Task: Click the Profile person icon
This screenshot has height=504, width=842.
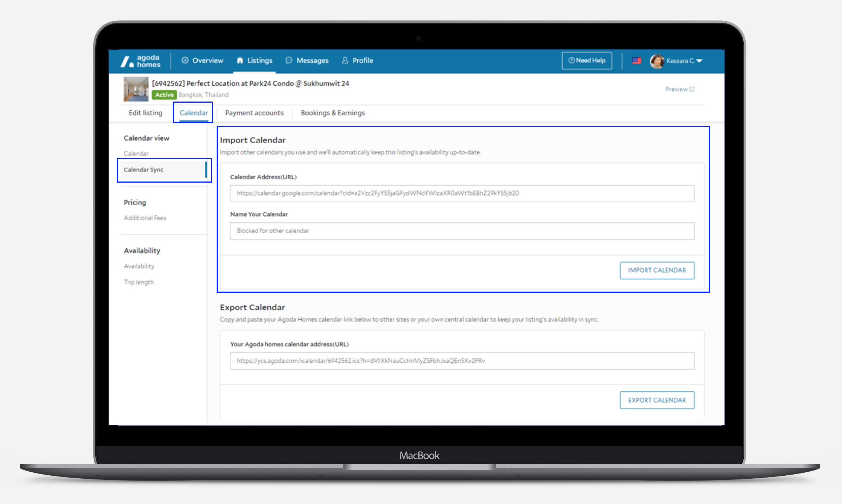Action: tap(345, 60)
